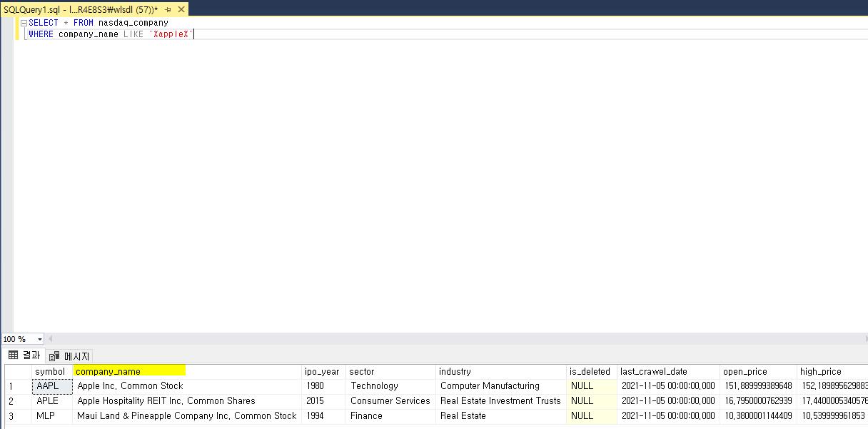Switch to the 메시지 messages tab
The image size is (868, 429).
pyautogui.click(x=69, y=355)
